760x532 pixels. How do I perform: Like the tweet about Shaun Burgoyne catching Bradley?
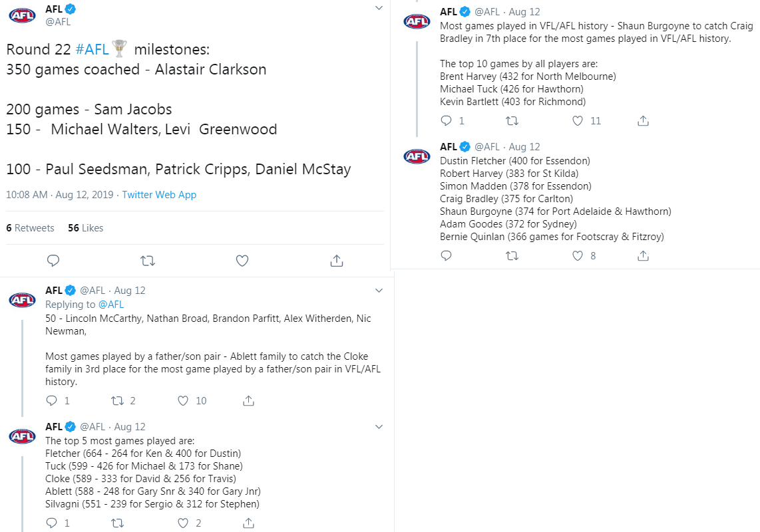click(577, 120)
